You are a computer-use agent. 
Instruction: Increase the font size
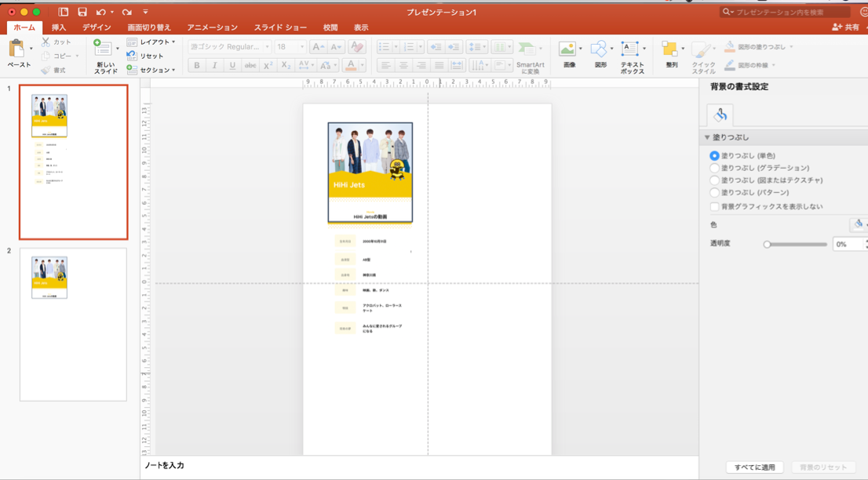[x=319, y=47]
